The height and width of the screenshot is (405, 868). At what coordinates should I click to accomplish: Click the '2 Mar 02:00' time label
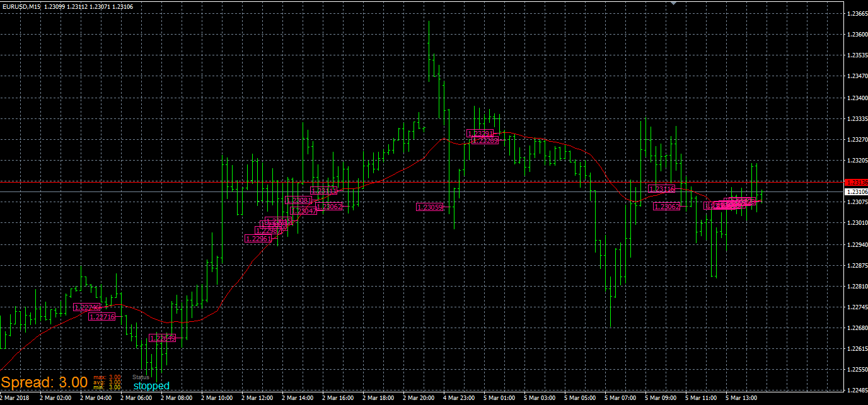click(55, 398)
